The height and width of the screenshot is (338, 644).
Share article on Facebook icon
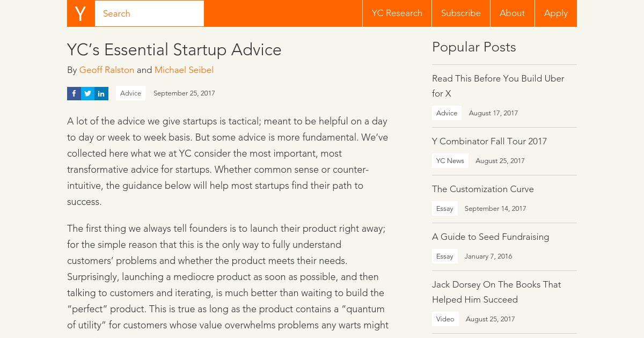coord(74,93)
